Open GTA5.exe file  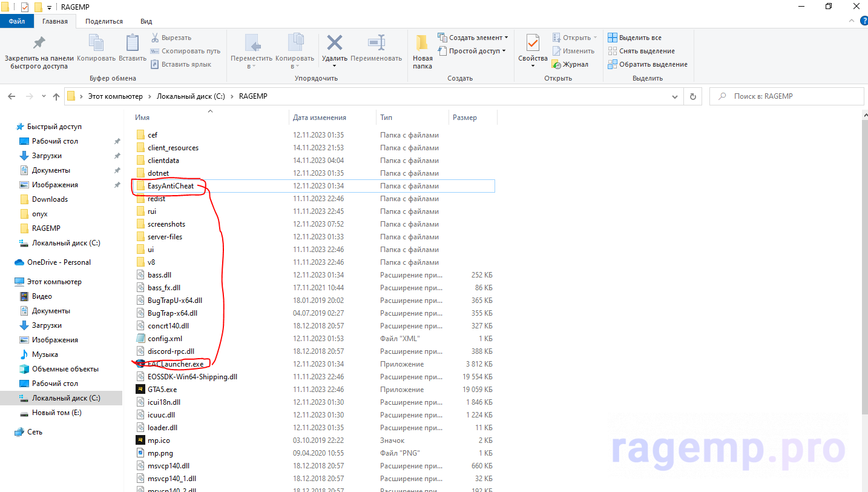click(x=162, y=390)
